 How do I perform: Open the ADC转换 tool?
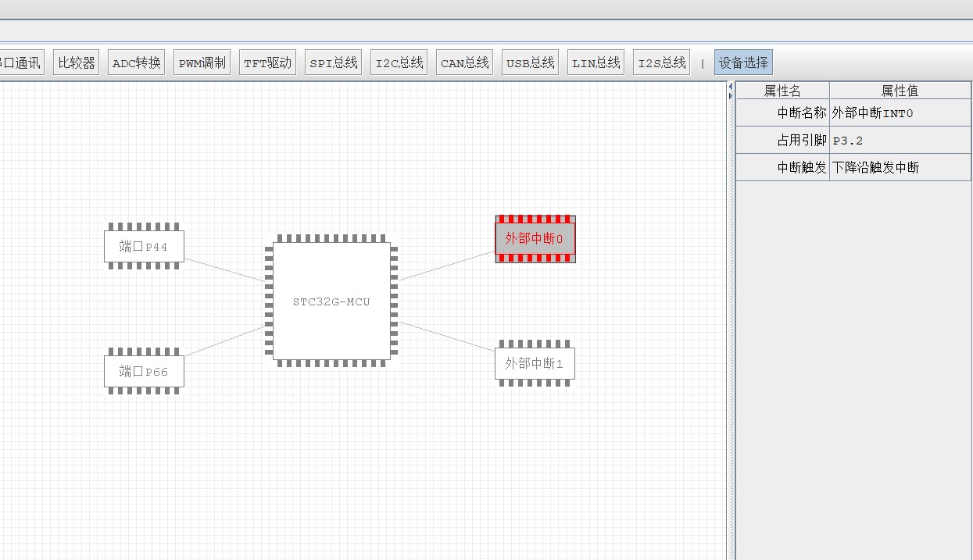point(136,63)
